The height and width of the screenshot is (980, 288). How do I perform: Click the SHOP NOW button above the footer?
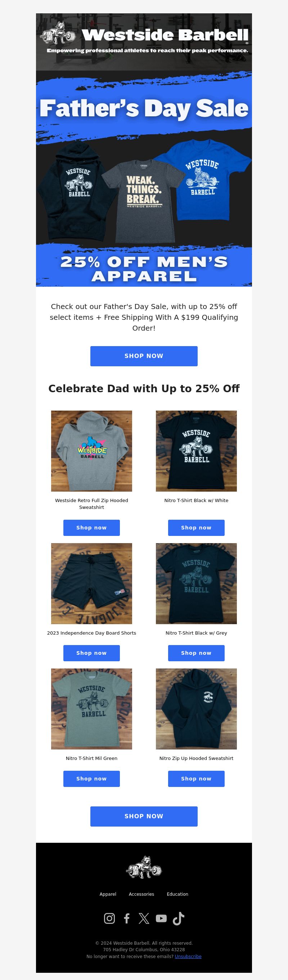click(x=144, y=816)
